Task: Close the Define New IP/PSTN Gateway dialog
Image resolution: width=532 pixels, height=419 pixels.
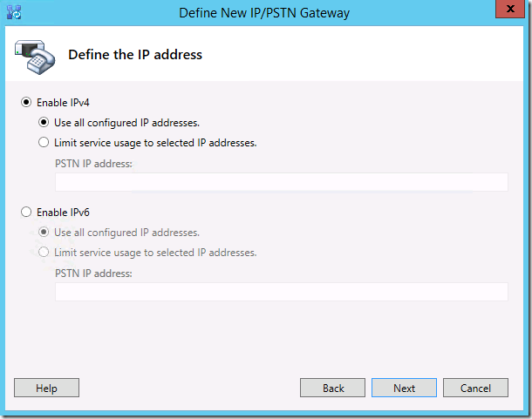Action: click(x=510, y=10)
